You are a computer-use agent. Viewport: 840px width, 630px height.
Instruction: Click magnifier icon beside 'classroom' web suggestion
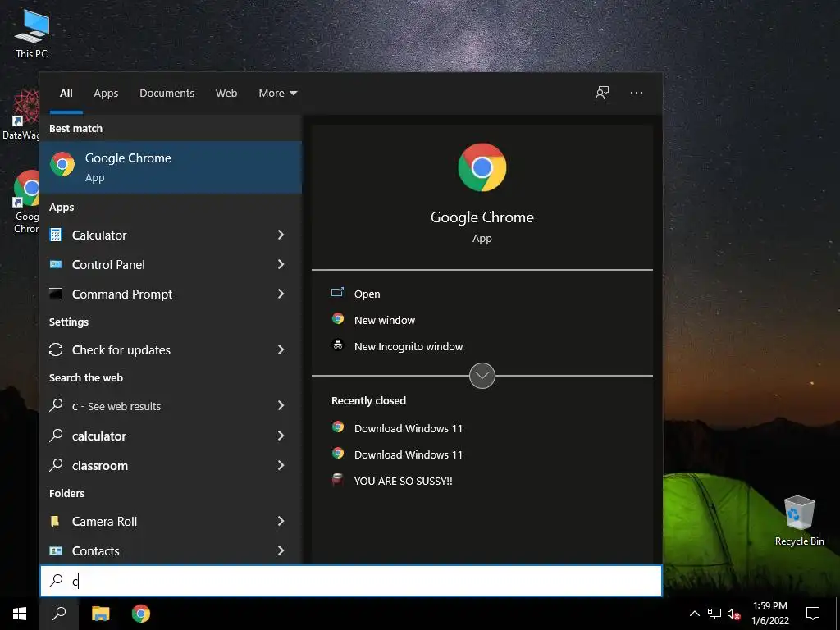click(x=56, y=465)
